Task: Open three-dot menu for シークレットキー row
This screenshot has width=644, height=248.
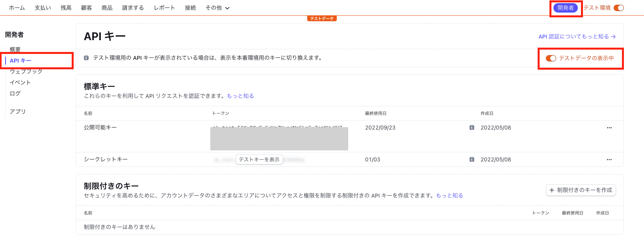Action: (x=609, y=159)
